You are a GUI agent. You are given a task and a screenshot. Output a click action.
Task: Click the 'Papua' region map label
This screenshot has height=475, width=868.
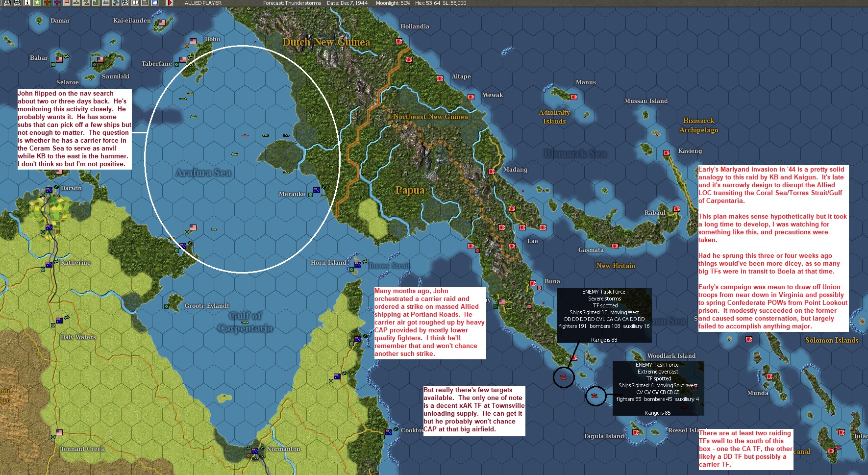pos(410,190)
